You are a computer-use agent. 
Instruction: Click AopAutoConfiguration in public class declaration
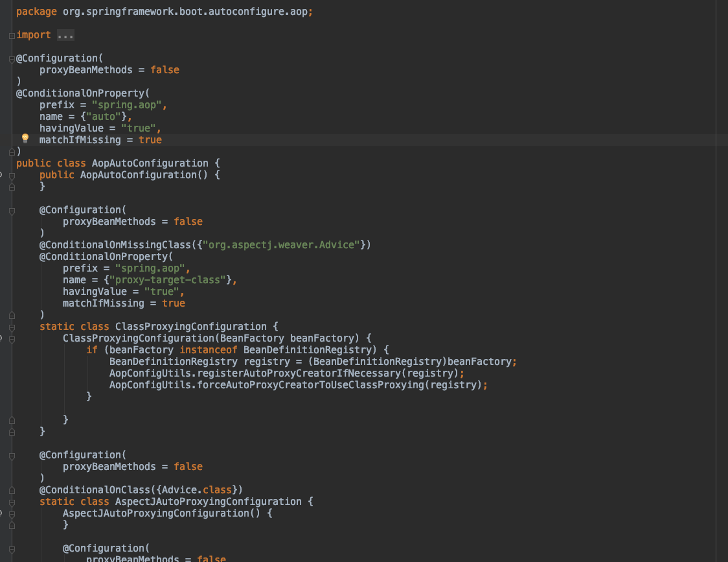coord(150,163)
